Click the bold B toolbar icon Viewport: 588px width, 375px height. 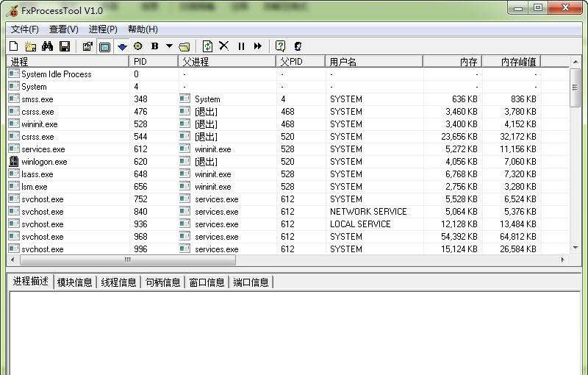coord(154,46)
